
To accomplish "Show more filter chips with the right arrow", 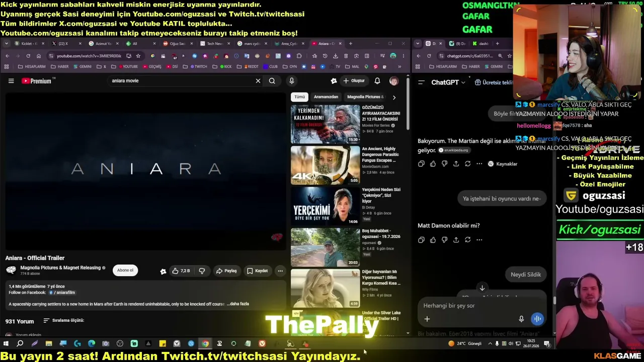I will pyautogui.click(x=394, y=97).
